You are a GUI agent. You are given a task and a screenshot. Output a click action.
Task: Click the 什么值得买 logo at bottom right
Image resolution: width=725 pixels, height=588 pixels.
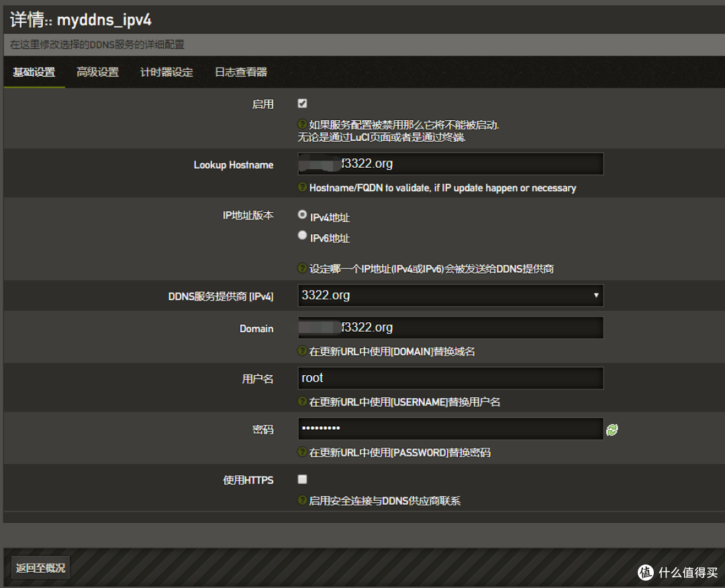(x=677, y=573)
